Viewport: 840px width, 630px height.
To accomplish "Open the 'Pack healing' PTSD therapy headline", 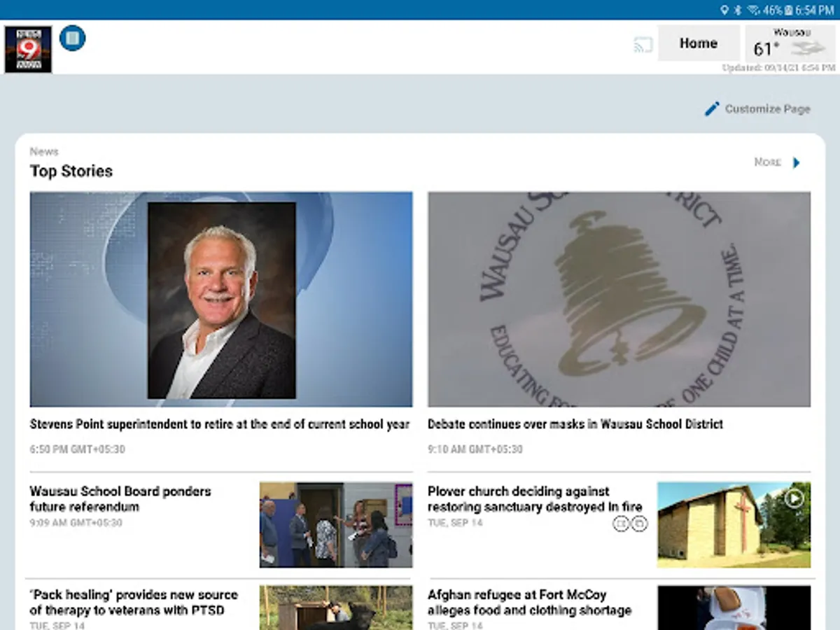I will click(134, 603).
